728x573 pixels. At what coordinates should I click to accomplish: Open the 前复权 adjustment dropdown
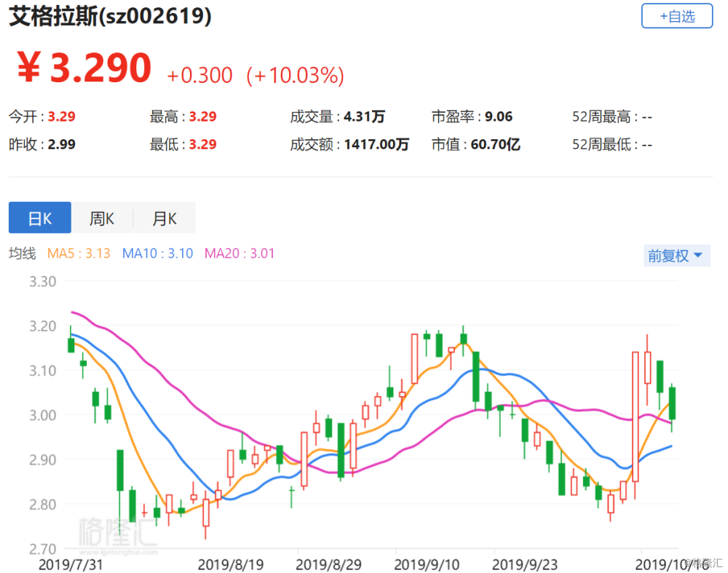676,256
